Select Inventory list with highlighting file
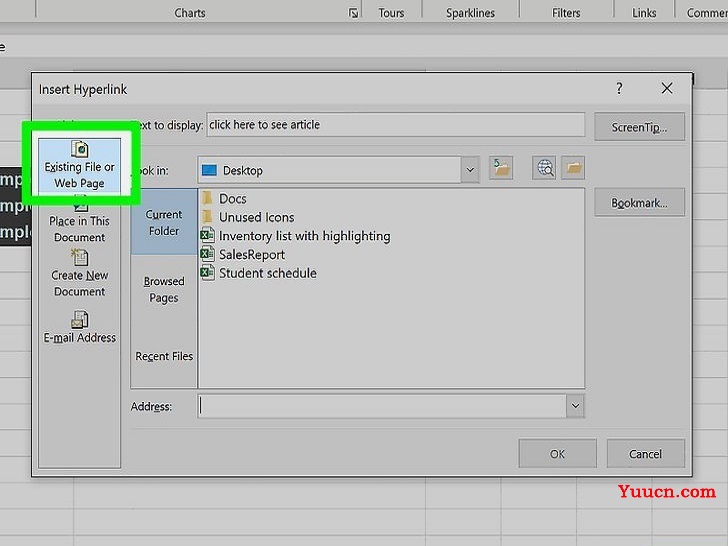 tap(305, 236)
